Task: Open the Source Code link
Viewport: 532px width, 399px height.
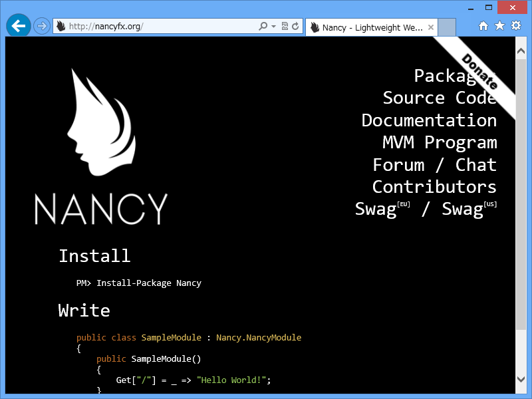Action: click(440, 98)
